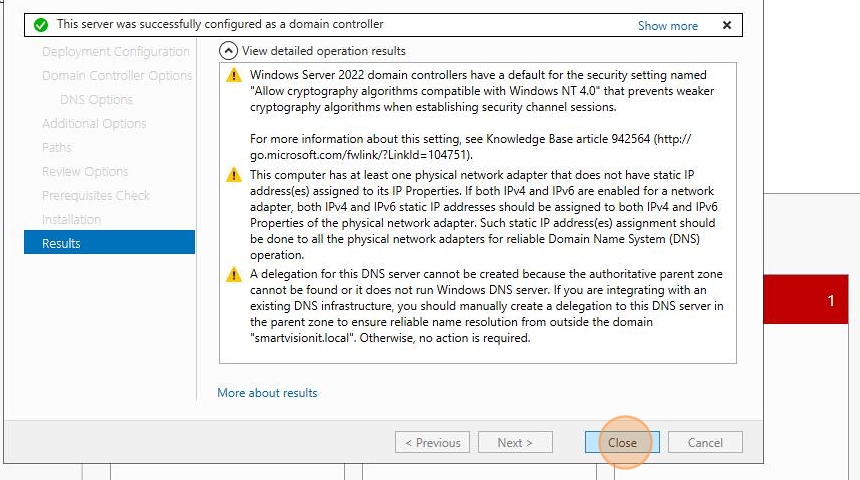This screenshot has width=860, height=480.
Task: Collapse View detailed operation results chevron
Action: (228, 51)
